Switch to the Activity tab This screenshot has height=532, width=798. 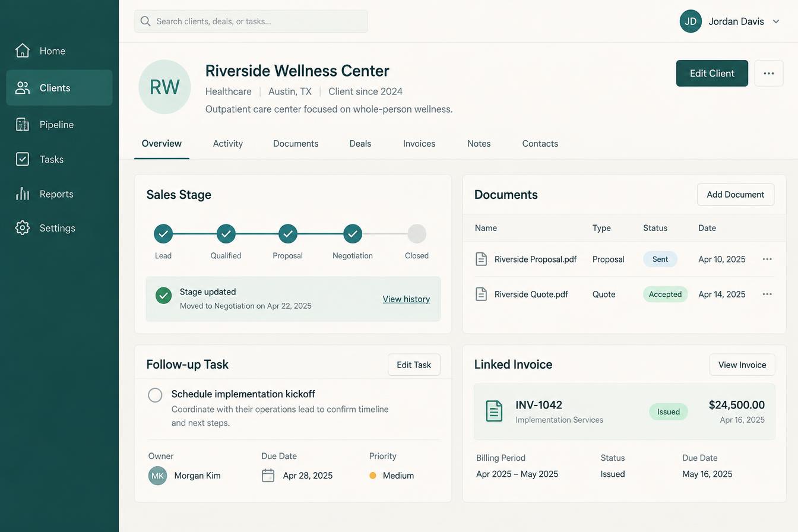(x=228, y=144)
